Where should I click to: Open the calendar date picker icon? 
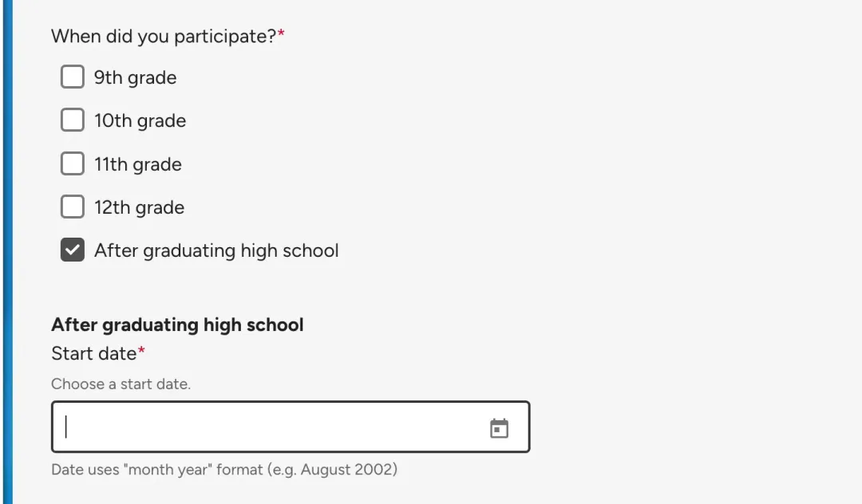click(x=499, y=428)
